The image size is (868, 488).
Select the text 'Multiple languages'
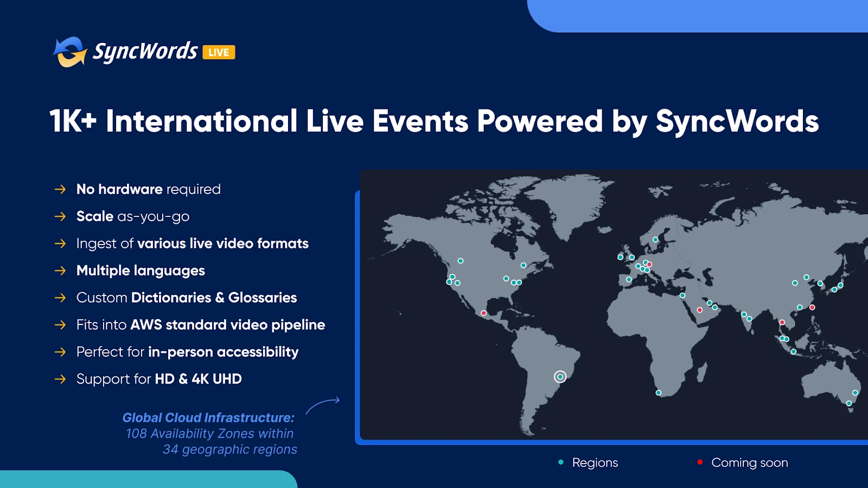point(141,271)
